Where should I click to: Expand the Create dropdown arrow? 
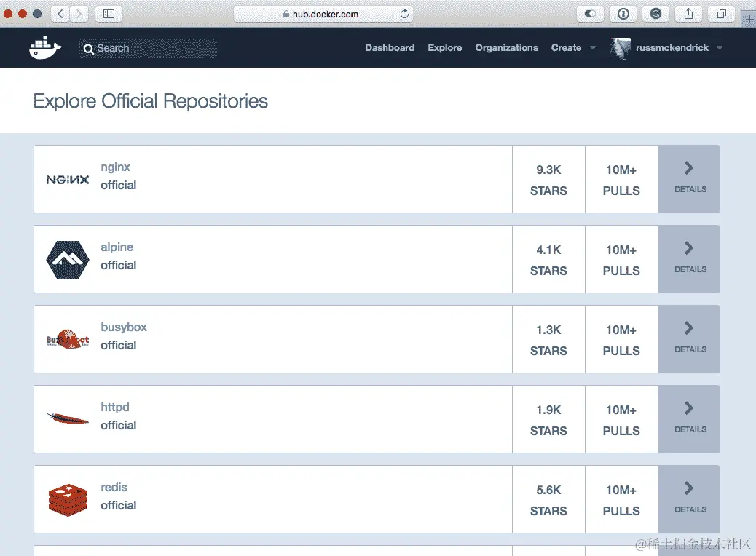pyautogui.click(x=593, y=48)
